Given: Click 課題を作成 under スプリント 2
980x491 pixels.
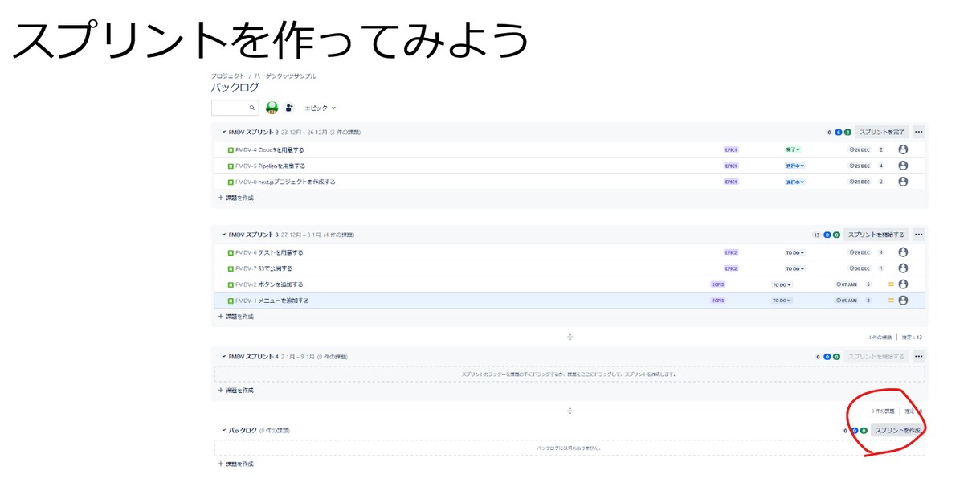Looking at the screenshot, I should coord(236,198).
